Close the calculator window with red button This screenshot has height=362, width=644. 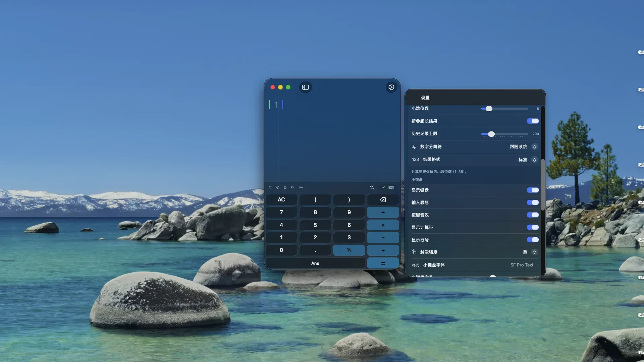coord(273,87)
